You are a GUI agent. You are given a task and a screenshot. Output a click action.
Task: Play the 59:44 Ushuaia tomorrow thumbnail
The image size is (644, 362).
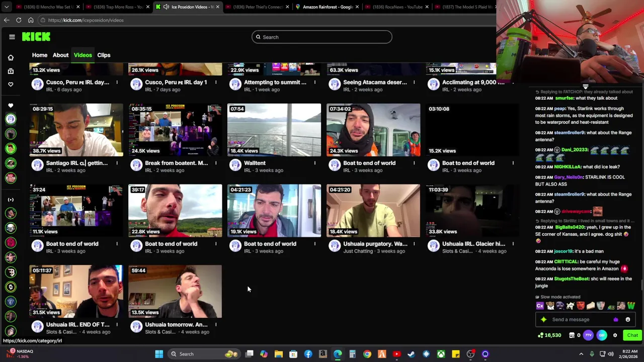(x=175, y=292)
